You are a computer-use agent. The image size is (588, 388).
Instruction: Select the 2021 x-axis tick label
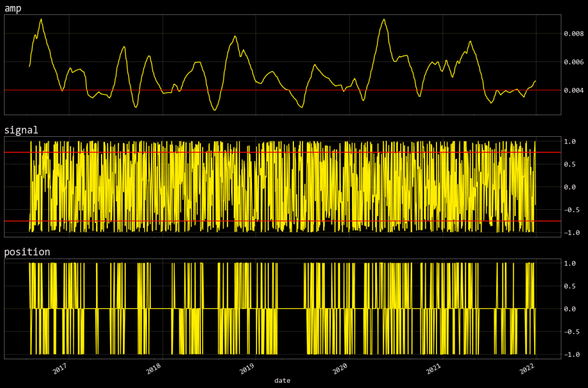coord(434,368)
